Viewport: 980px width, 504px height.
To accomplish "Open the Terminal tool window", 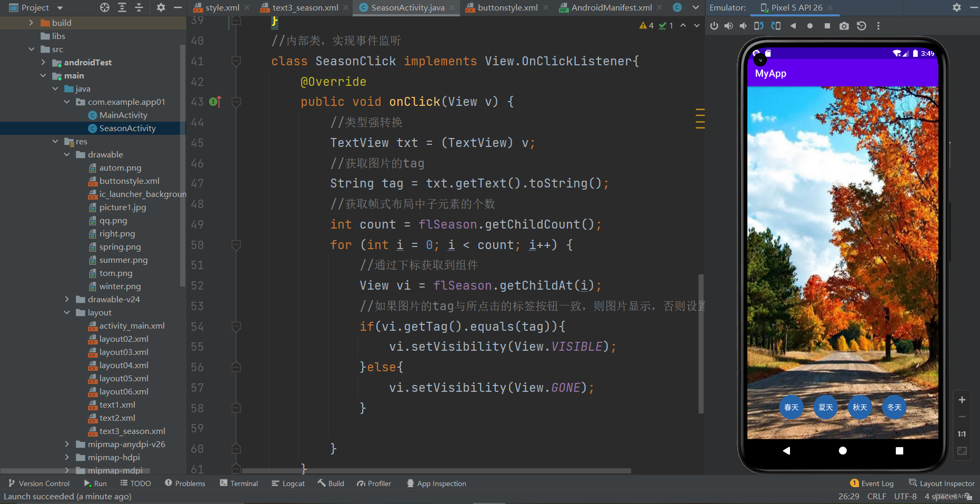I will [x=239, y=483].
